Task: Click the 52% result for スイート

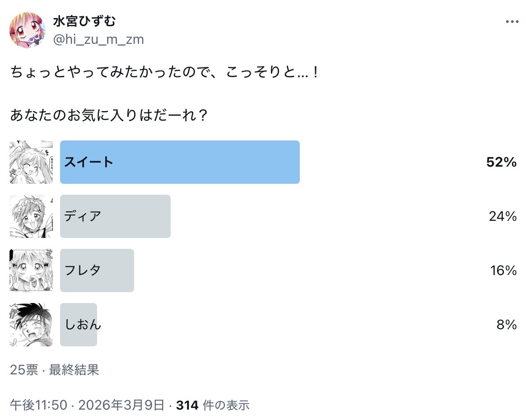Action: (x=501, y=163)
